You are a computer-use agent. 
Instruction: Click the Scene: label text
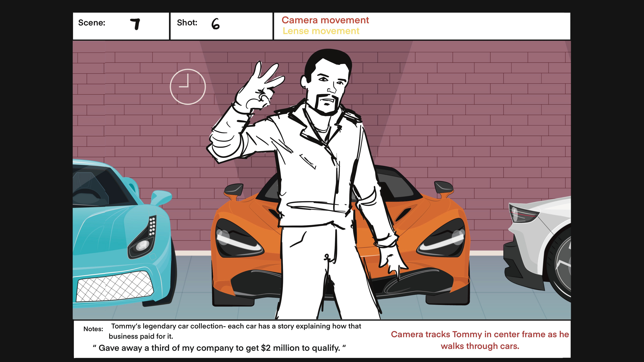[92, 23]
